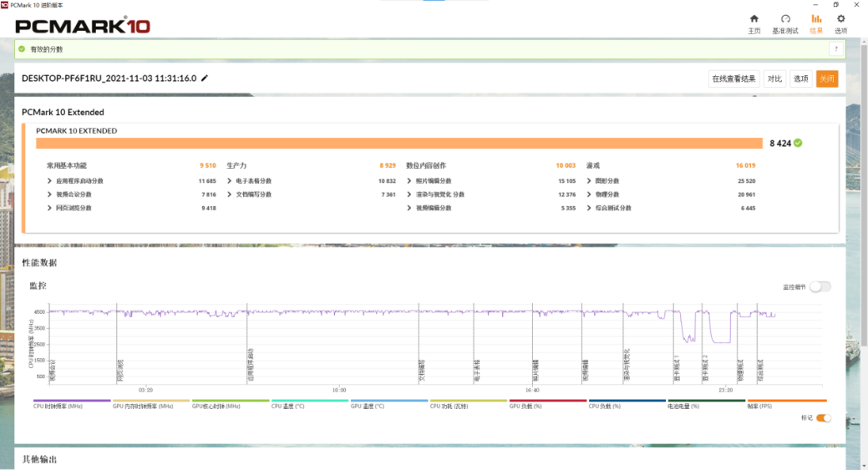Viewport: 868px width, 470px height.
Task: Click the question mark help icon
Action: click(x=833, y=49)
